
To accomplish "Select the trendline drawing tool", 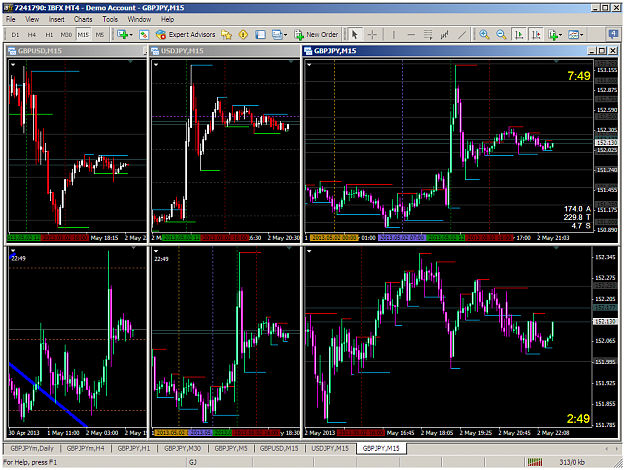I will click(462, 35).
